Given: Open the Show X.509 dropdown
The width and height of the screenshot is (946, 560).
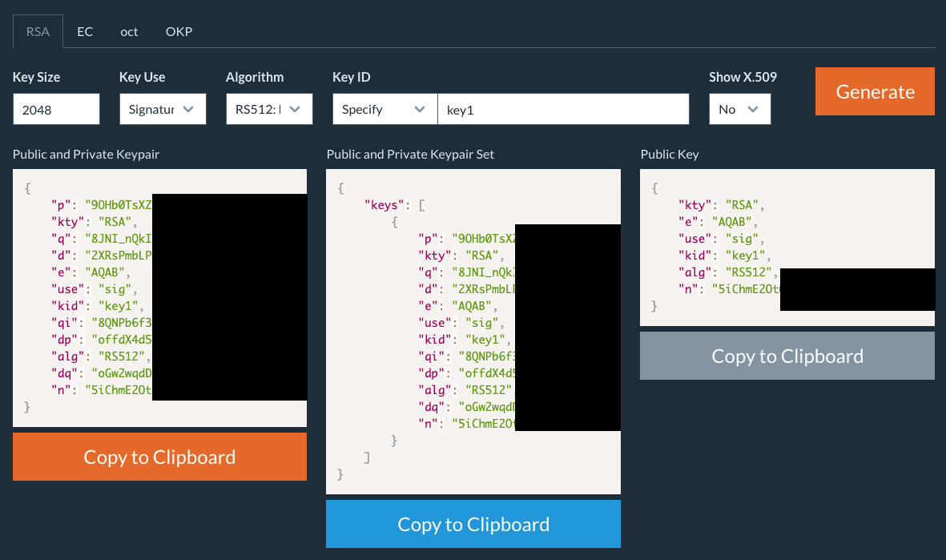Looking at the screenshot, I should 739,108.
